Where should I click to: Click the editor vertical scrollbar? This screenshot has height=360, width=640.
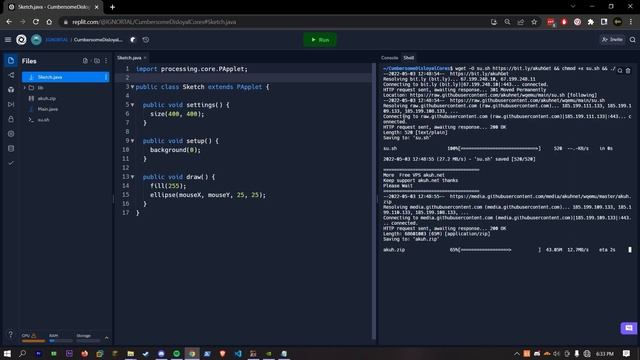(373, 201)
